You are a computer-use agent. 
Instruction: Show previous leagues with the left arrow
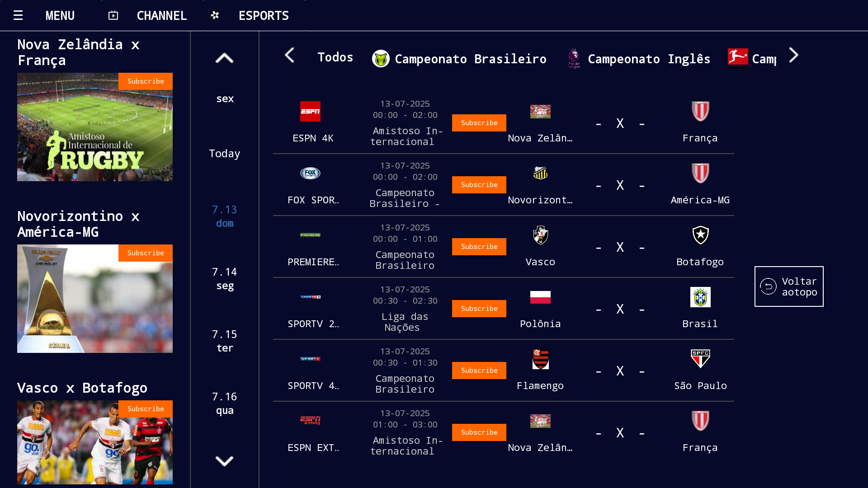point(290,56)
